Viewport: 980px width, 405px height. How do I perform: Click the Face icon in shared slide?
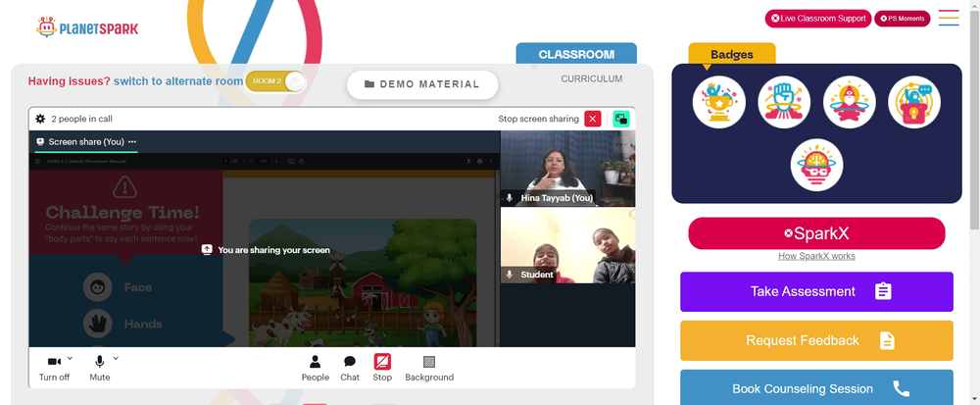(97, 287)
